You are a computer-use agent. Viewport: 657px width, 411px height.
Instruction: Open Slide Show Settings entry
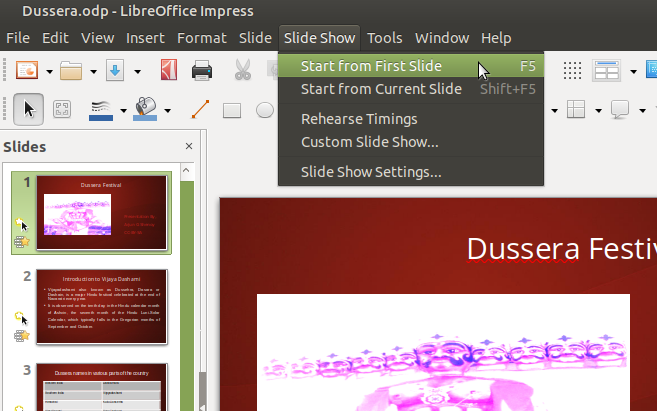(411, 172)
